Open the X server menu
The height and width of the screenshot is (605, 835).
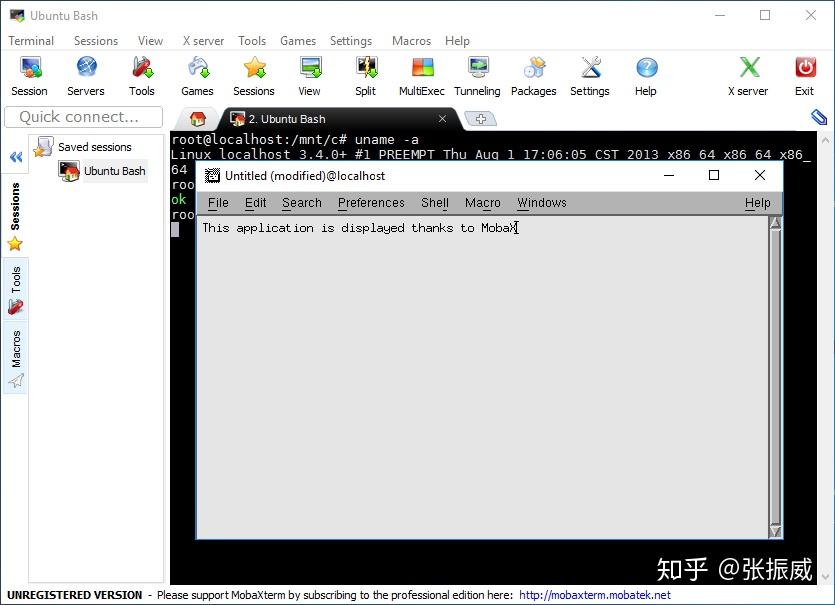(203, 41)
